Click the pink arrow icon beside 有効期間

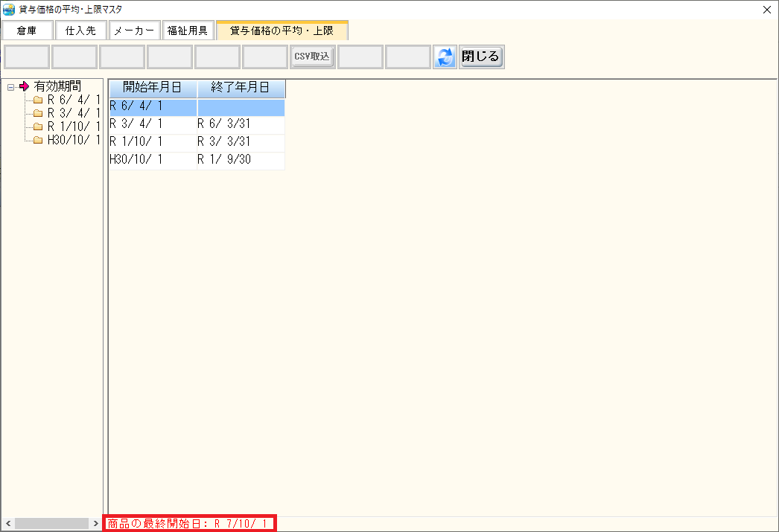tap(24, 86)
